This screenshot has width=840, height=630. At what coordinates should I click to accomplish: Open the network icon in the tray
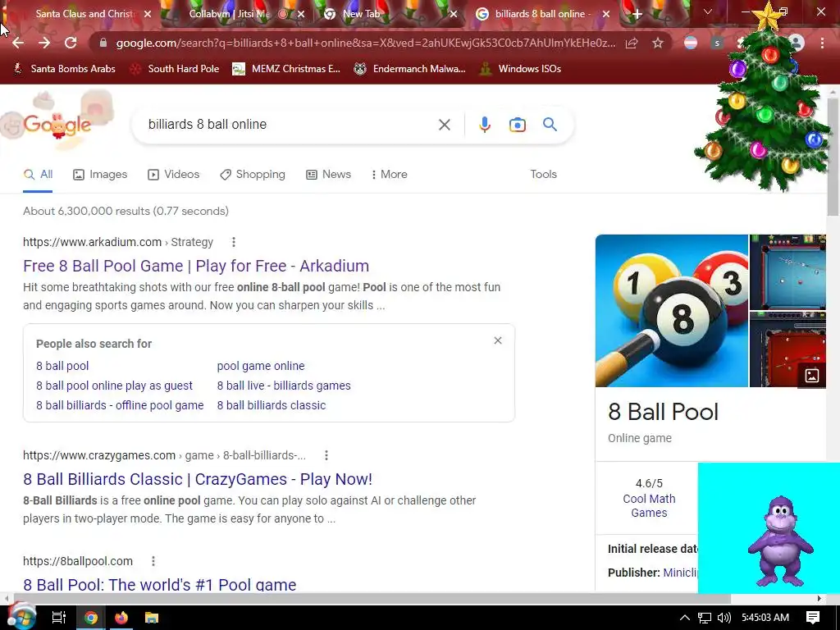pyautogui.click(x=705, y=618)
